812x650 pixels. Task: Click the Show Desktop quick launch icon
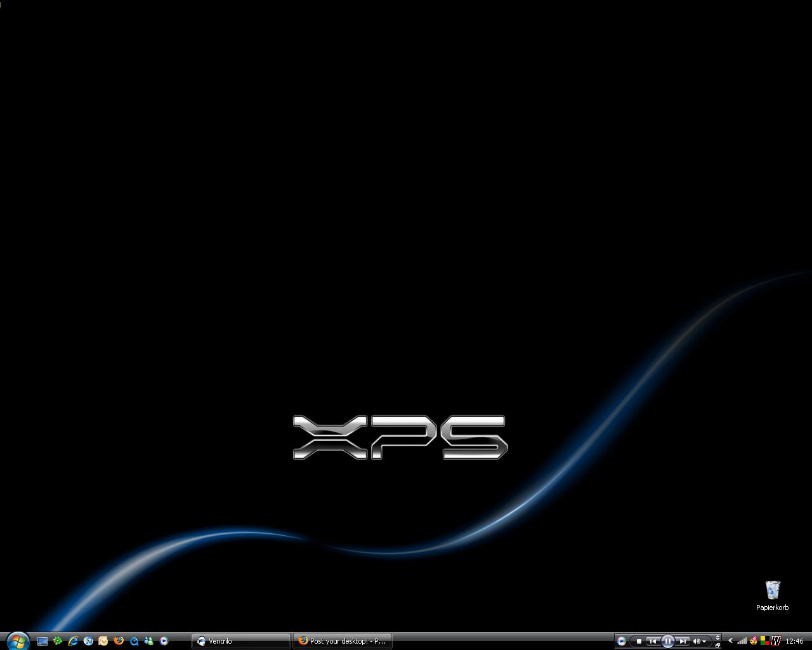click(43, 641)
